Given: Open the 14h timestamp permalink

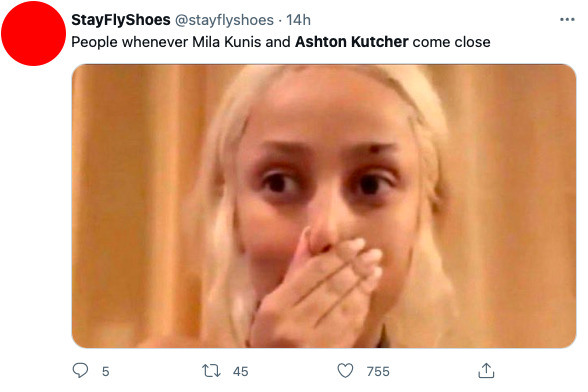Looking at the screenshot, I should point(298,20).
